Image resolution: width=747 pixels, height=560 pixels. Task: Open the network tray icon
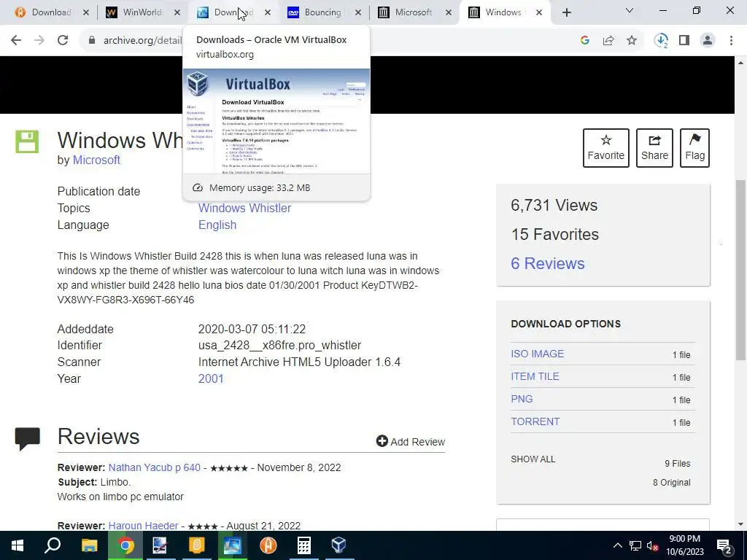pyautogui.click(x=635, y=545)
